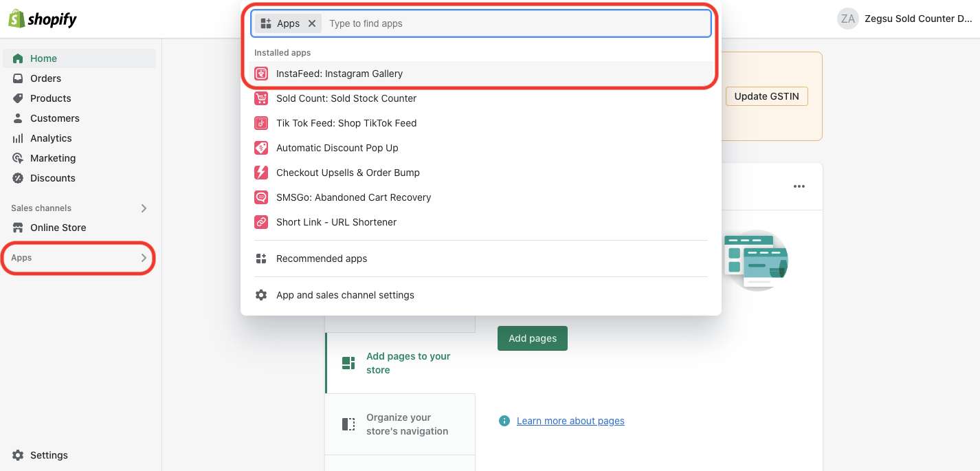Screen dimensions: 980x471
Task: Expand the Sales channels section
Action: pyautogui.click(x=144, y=208)
